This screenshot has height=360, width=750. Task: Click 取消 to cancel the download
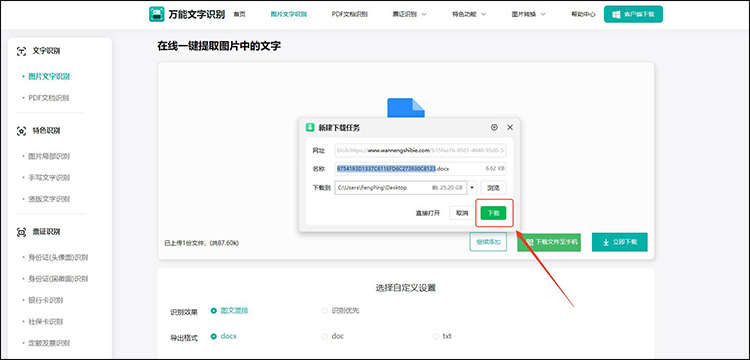point(462,213)
